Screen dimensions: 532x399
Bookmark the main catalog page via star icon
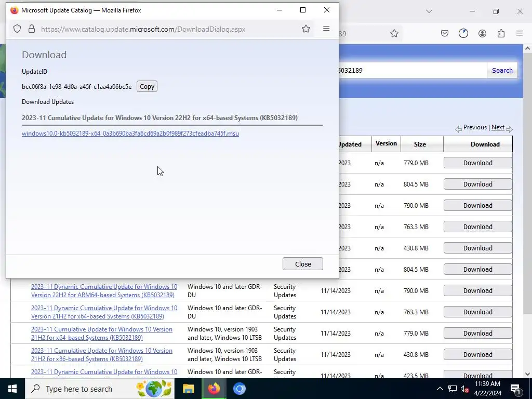click(x=394, y=33)
